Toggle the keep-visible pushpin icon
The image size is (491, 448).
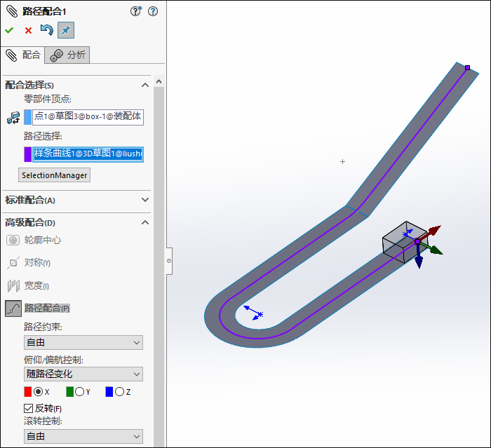click(66, 30)
